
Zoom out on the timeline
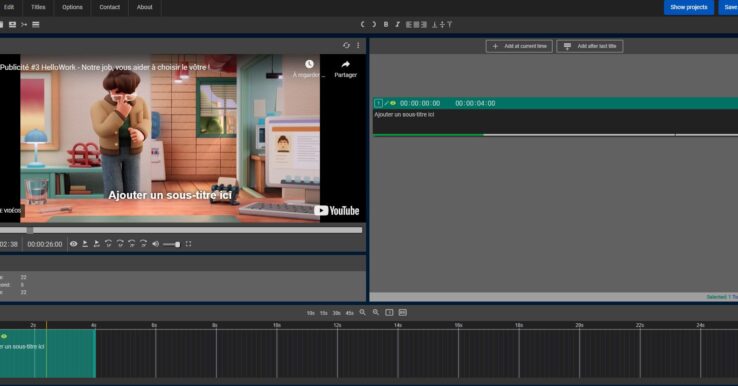(x=376, y=312)
